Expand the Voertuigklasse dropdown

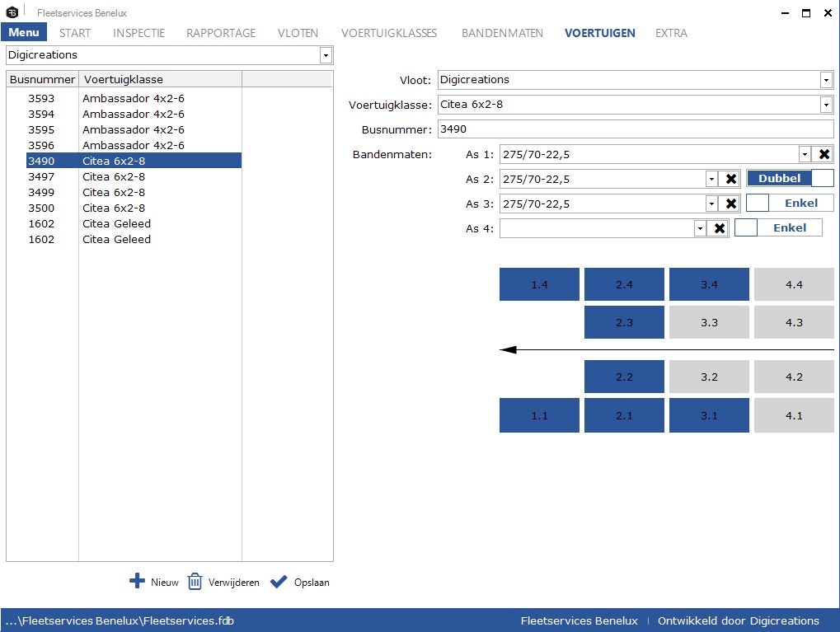click(827, 105)
